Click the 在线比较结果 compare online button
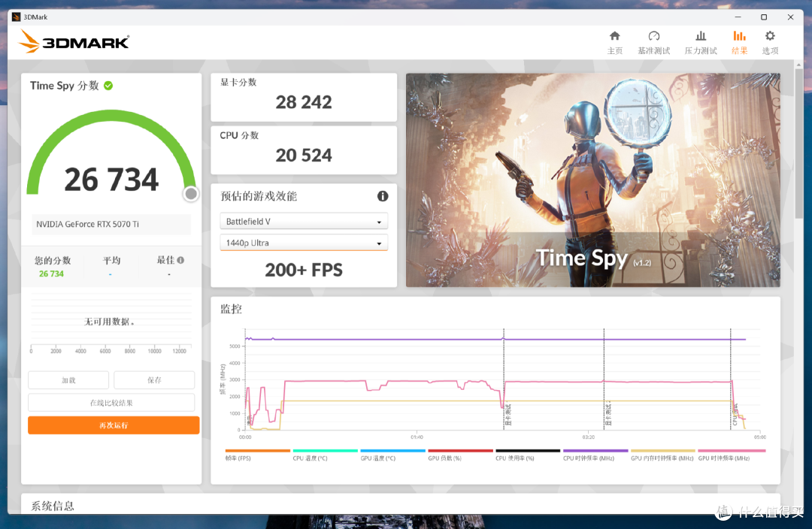 click(111, 403)
